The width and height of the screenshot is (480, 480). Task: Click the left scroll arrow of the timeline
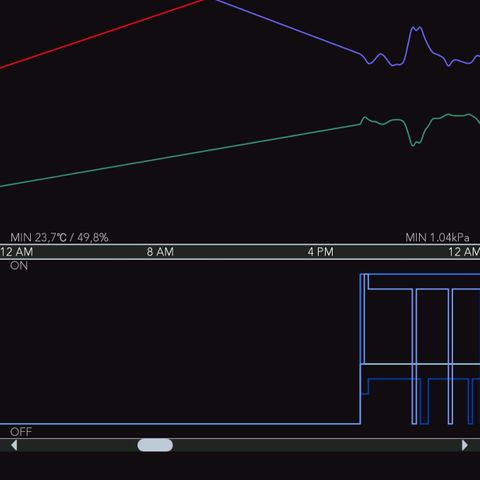tap(14, 445)
